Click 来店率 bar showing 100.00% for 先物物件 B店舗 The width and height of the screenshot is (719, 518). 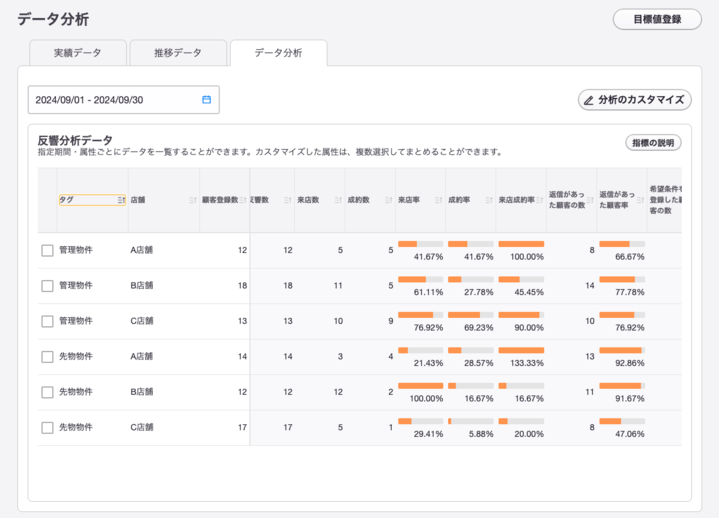pyautogui.click(x=420, y=386)
